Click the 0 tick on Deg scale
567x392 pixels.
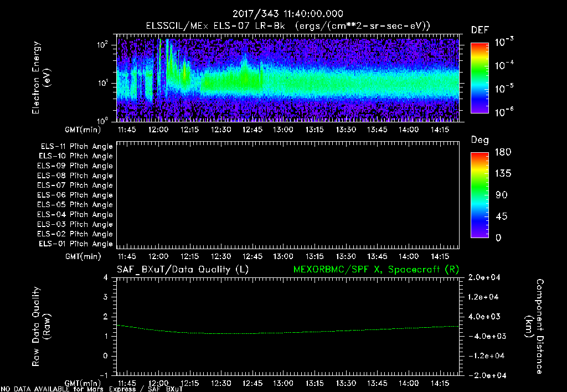(x=499, y=238)
